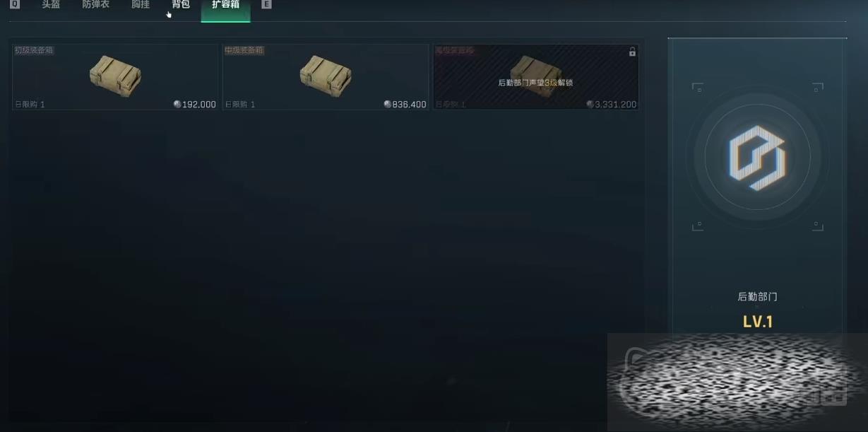868x432 pixels.
Task: Click the 后勤部门 hexagon emblem
Action: (x=757, y=158)
